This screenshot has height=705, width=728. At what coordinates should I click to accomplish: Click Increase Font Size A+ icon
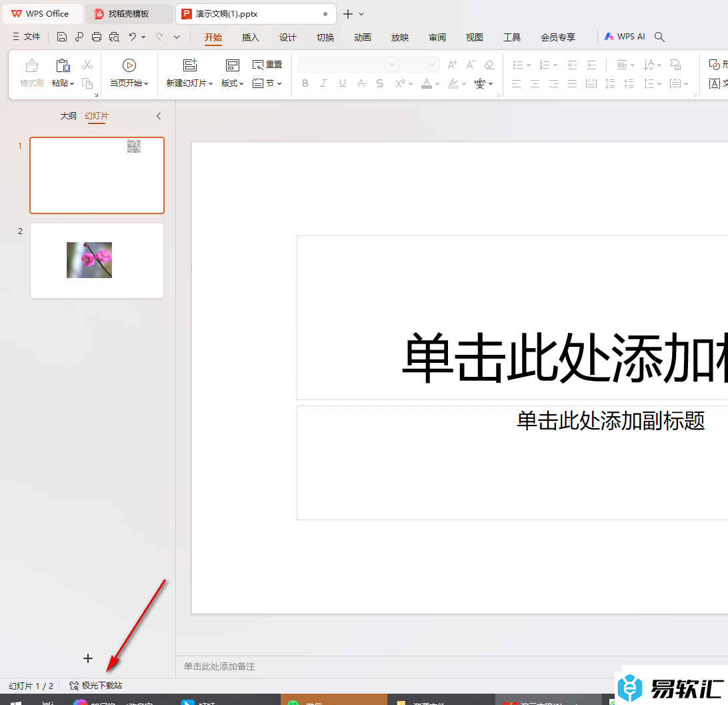pos(452,65)
